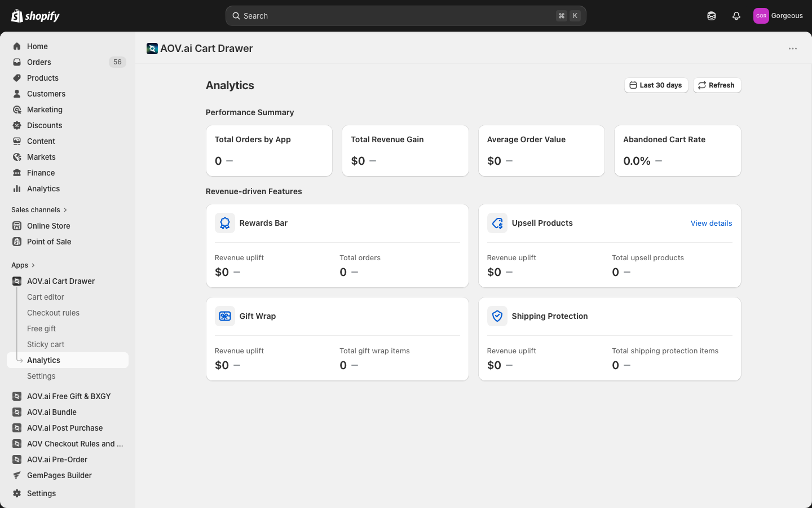
Task: Click the AOV.ai Bundle app icon
Action: pos(17,412)
